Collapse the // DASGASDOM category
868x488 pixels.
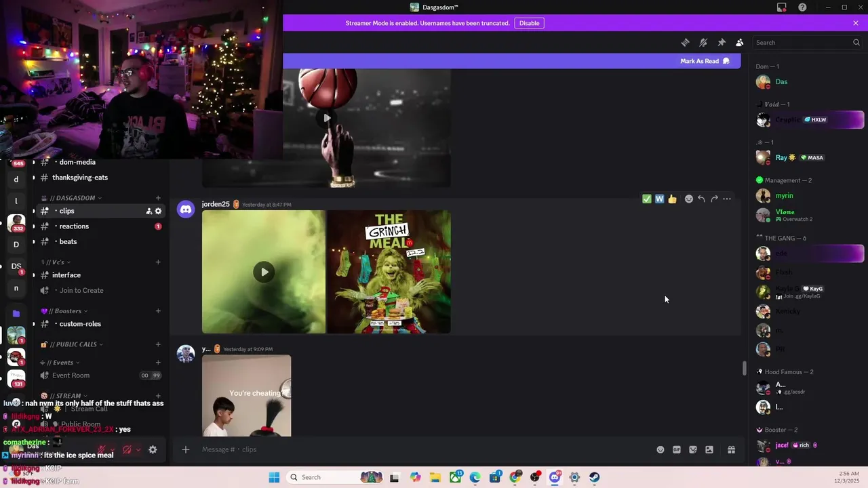[75, 198]
